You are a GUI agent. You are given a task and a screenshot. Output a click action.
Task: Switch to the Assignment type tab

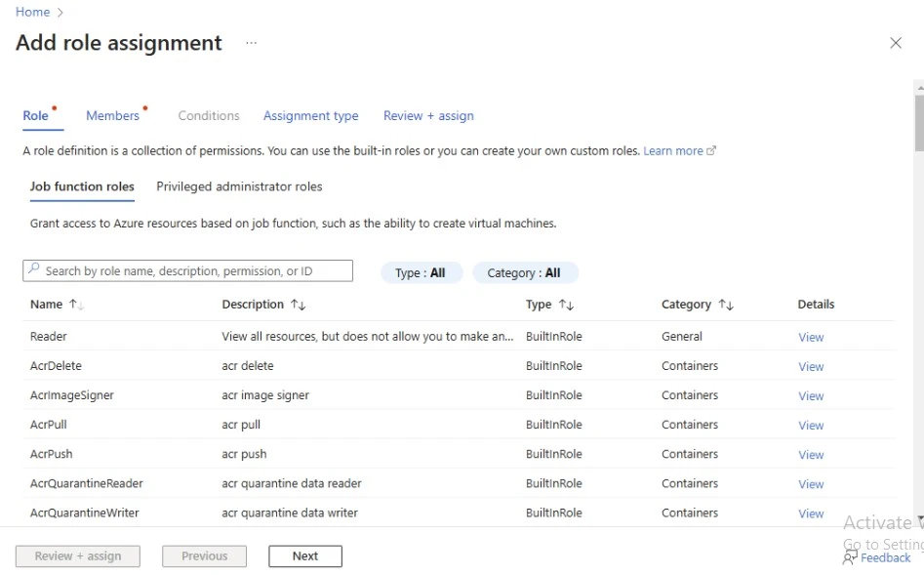tap(310, 115)
